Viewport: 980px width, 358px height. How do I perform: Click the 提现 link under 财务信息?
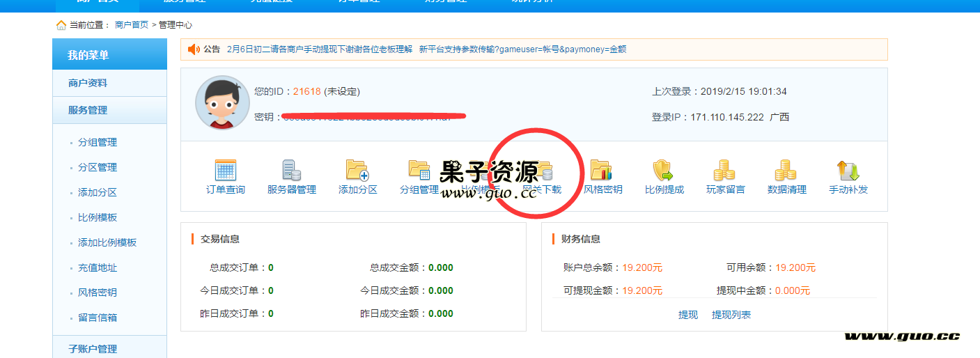coord(687,315)
